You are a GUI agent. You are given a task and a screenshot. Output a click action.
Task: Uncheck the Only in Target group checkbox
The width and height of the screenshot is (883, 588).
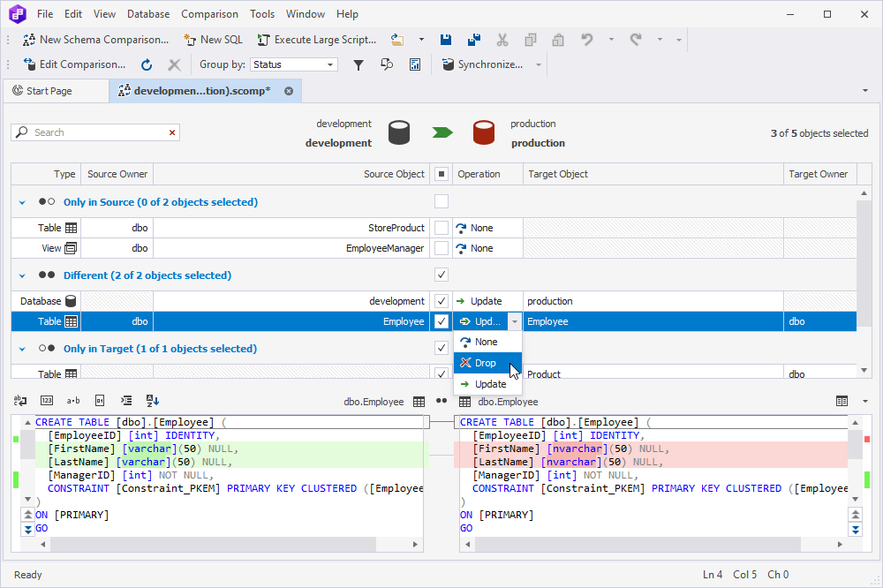click(x=441, y=348)
